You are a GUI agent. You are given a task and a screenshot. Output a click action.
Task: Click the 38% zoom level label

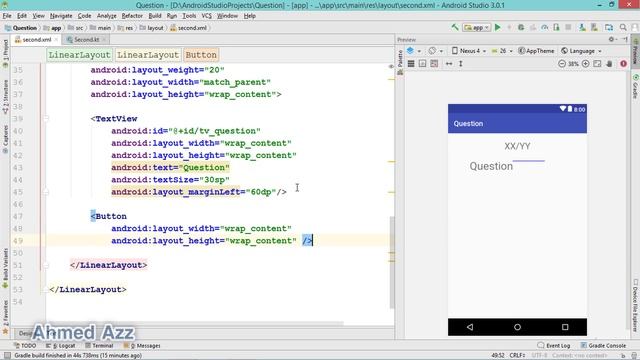[573, 64]
